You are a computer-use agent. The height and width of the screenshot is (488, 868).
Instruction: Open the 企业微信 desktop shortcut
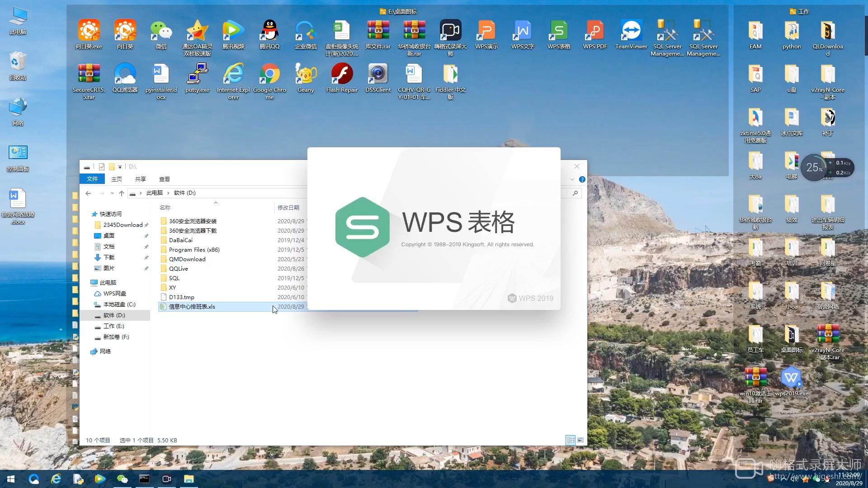click(306, 35)
